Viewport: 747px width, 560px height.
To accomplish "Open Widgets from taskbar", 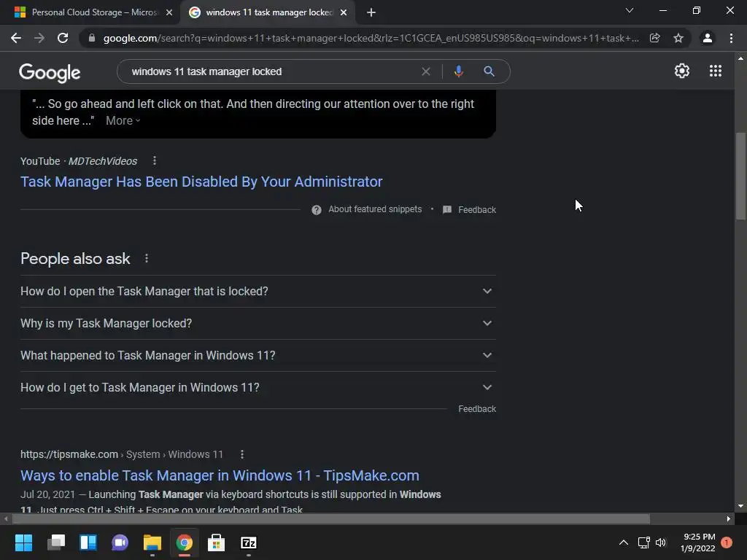I will point(88,542).
